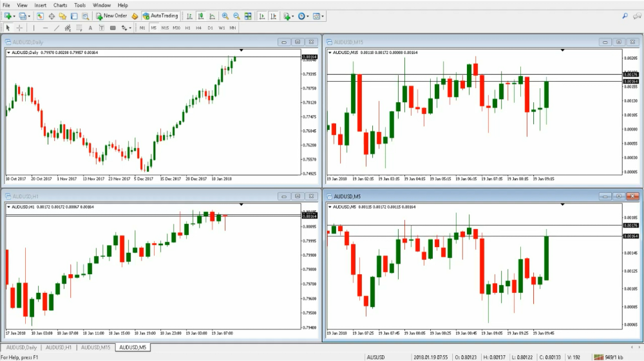Switch to the AUDUSD,Daily bottom tab
This screenshot has height=361, width=644.
click(21, 347)
